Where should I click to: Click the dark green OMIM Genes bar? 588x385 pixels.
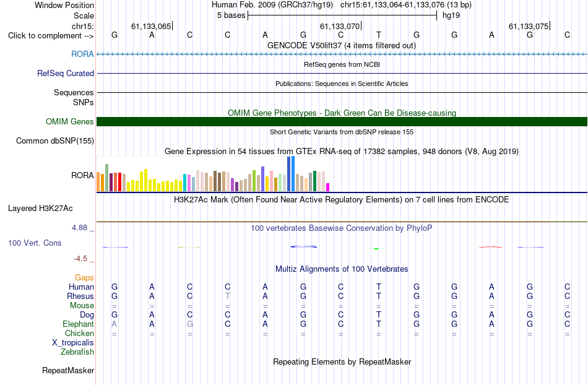[x=342, y=121]
